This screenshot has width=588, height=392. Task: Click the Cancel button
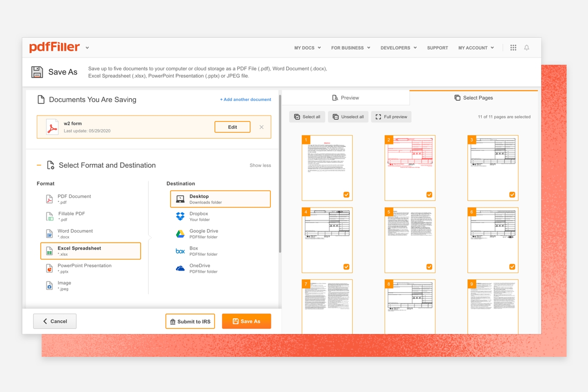pos(55,321)
